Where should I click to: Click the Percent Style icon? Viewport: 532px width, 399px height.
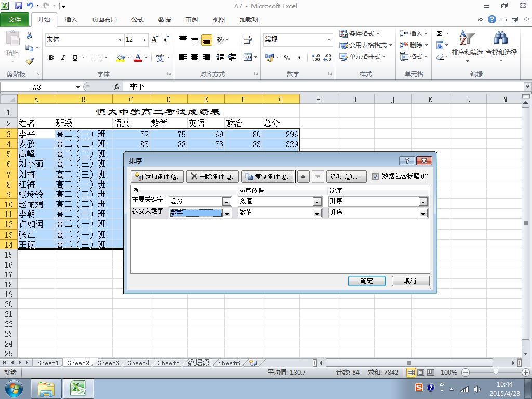click(287, 57)
